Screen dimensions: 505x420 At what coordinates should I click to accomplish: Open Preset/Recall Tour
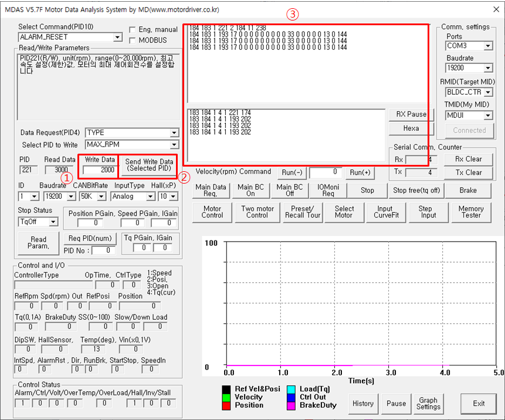click(303, 212)
